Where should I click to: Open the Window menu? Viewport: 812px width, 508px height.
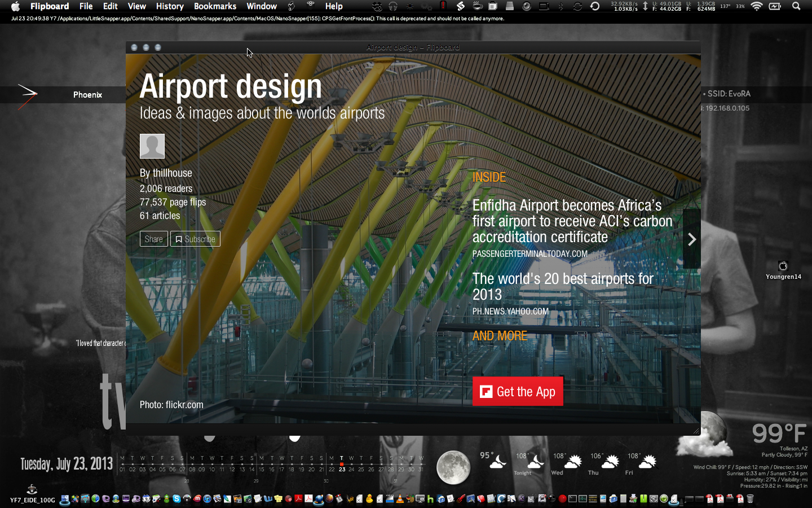click(262, 6)
